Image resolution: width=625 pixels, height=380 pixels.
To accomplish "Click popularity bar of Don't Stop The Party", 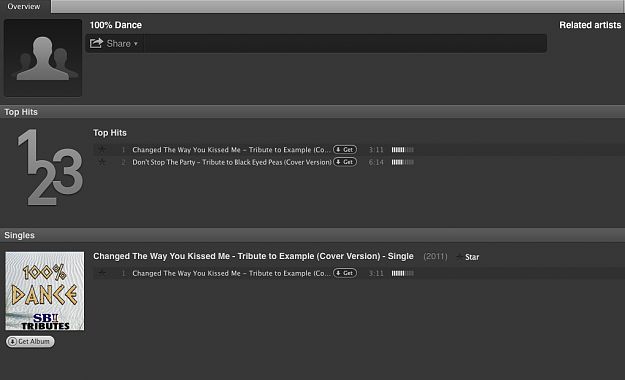I will (403, 162).
